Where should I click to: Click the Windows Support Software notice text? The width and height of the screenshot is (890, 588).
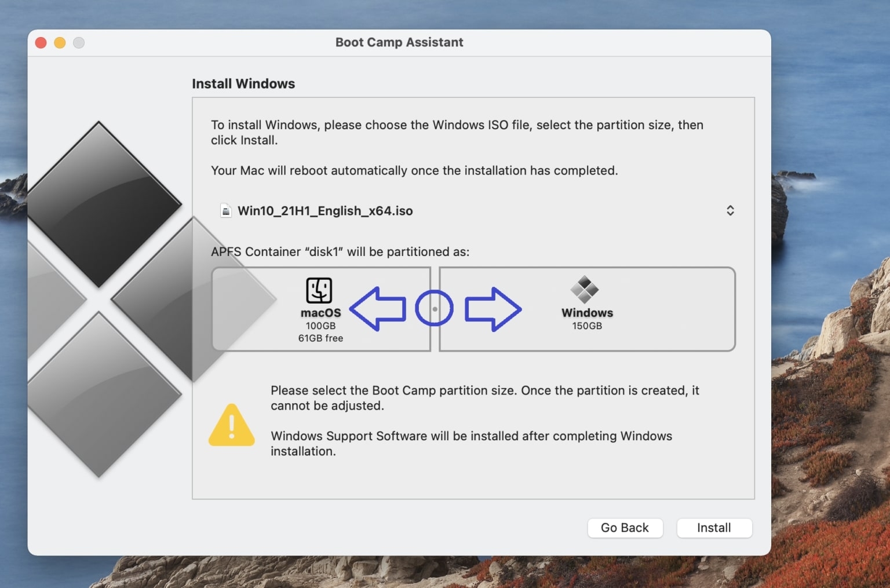(x=471, y=443)
